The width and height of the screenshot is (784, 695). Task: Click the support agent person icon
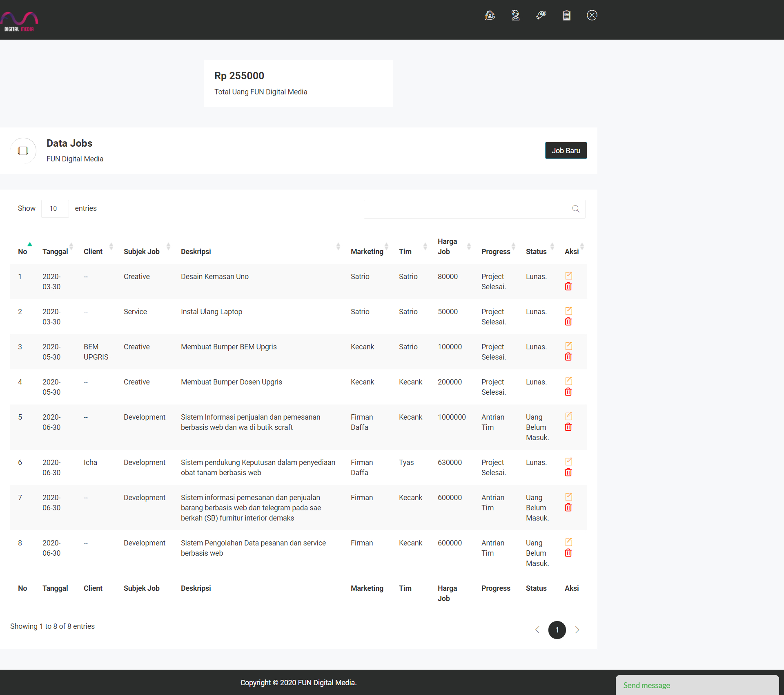(x=515, y=16)
